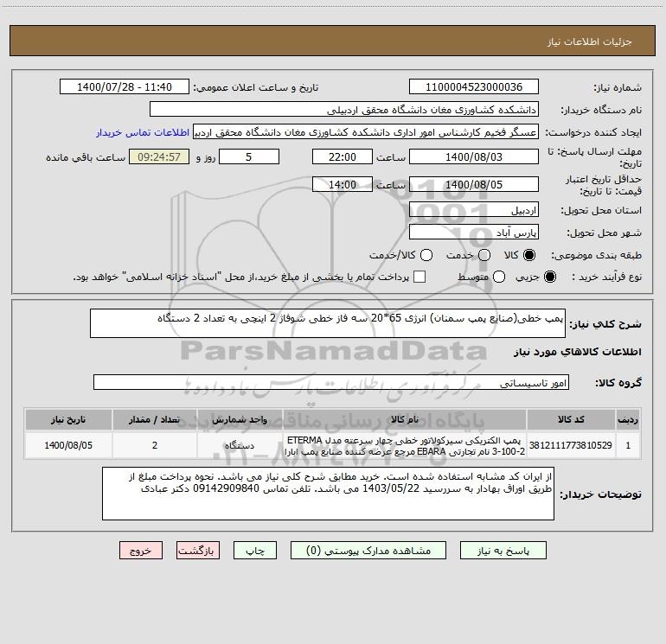Click the response deadline date 1400/08/03 field
666x644 pixels.
[474, 156]
